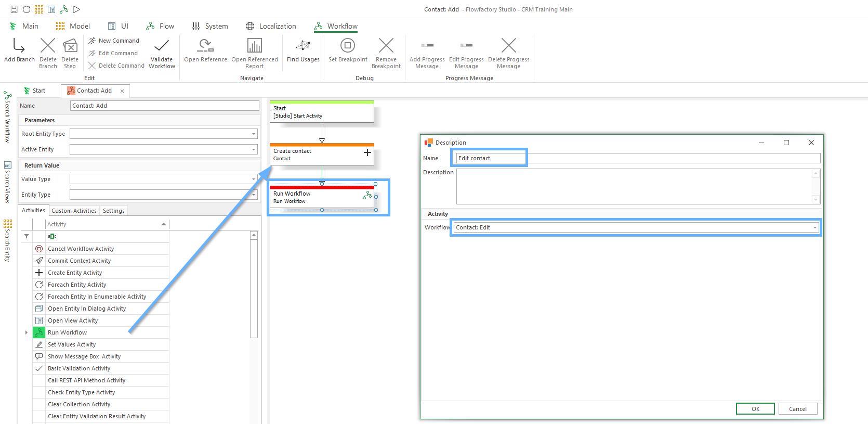The image size is (868, 424).
Task: Click the orange grid icon in title bar
Action: [x=39, y=9]
